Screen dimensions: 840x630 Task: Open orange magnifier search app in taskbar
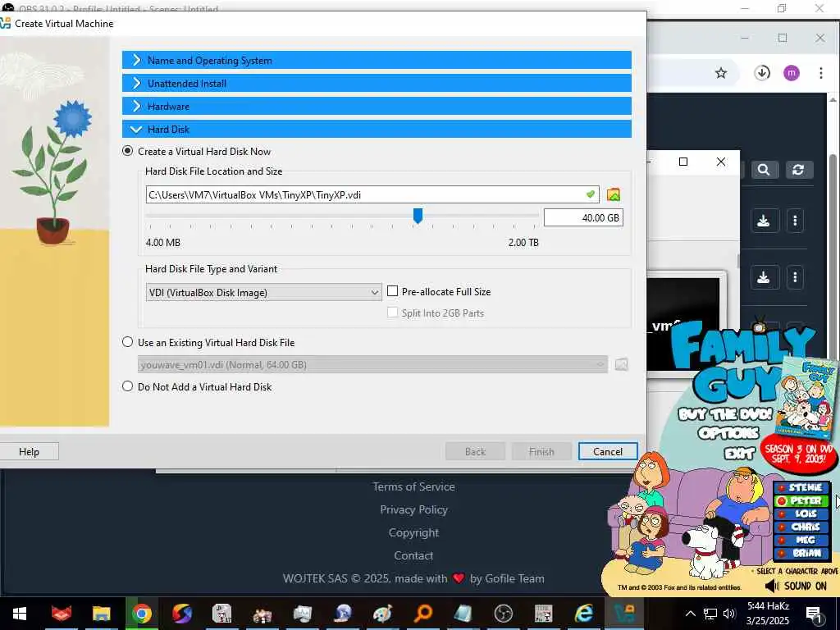422,614
